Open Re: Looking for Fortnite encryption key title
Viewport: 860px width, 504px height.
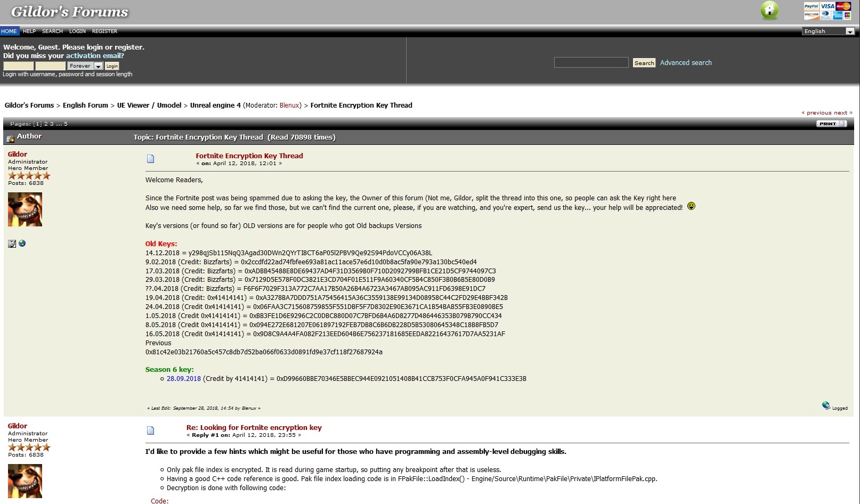(x=254, y=427)
